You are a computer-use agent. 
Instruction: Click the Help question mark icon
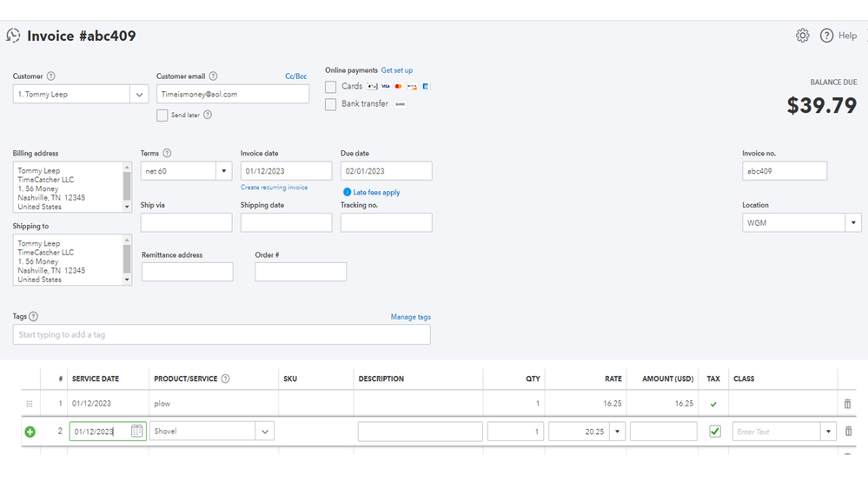pyautogui.click(x=826, y=36)
